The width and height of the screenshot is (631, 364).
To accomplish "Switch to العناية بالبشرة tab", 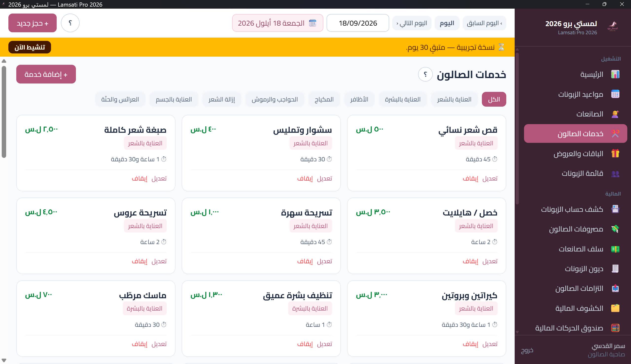I will (403, 99).
